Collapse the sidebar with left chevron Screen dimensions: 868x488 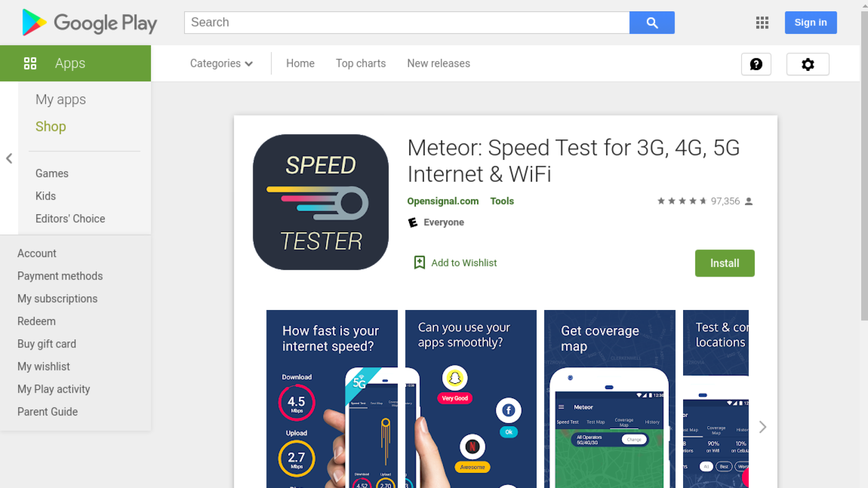[x=9, y=158]
